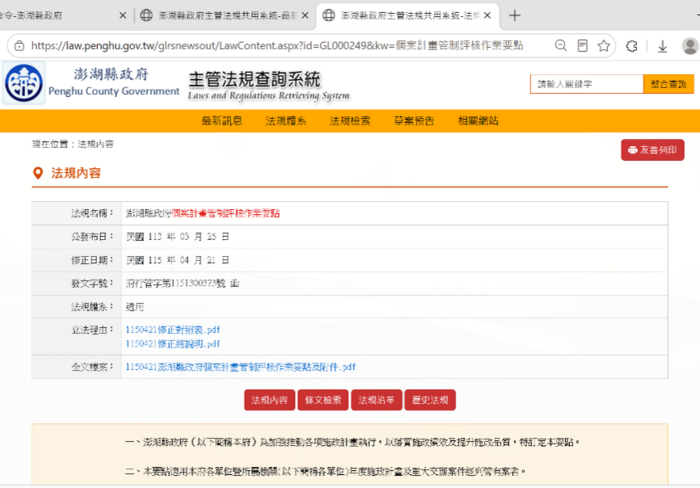Click the 發文字號 document number value
Screen dimensions: 700x488
point(183,283)
